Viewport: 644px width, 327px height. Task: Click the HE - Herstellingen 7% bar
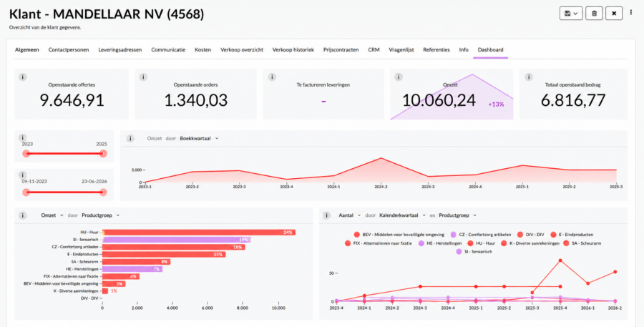point(132,269)
